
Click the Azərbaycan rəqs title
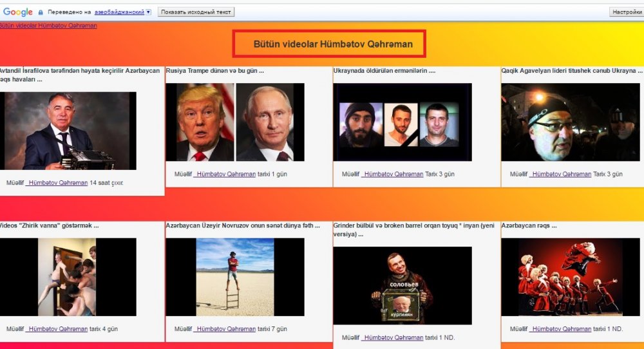pyautogui.click(x=529, y=225)
